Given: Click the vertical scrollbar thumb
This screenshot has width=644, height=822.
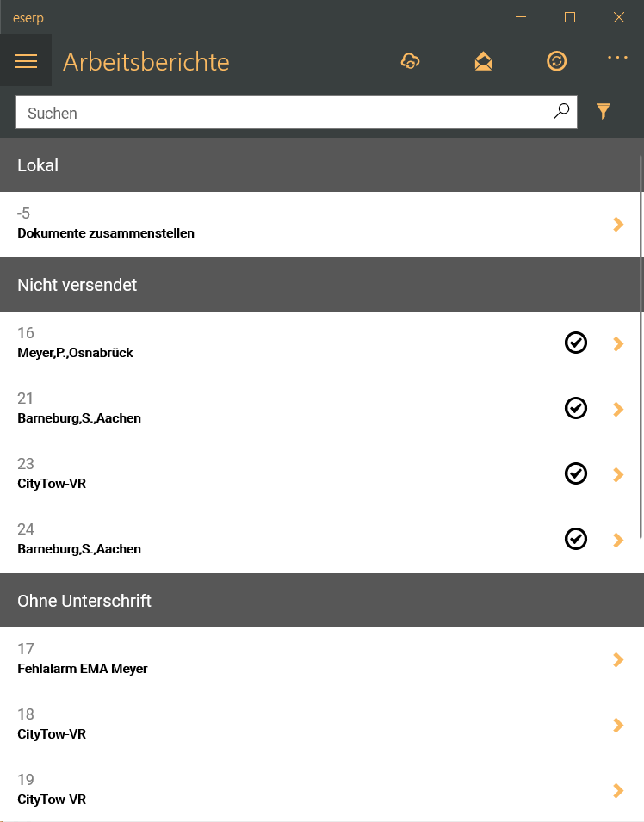Looking at the screenshot, I should click(x=641, y=347).
